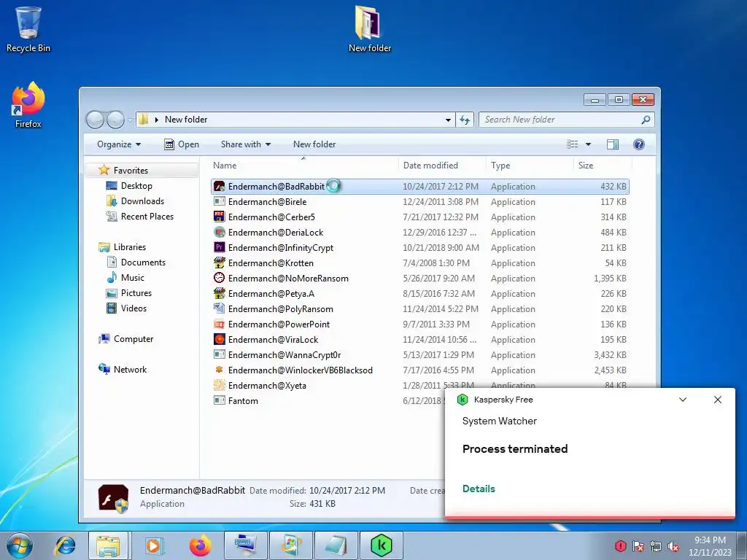Select the Endermanch@Petya.A file icon
Image resolution: width=747 pixels, height=560 pixels.
point(219,293)
